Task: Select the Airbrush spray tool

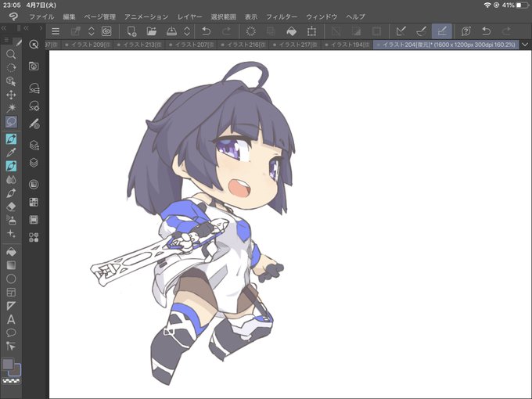Action: pos(11,220)
